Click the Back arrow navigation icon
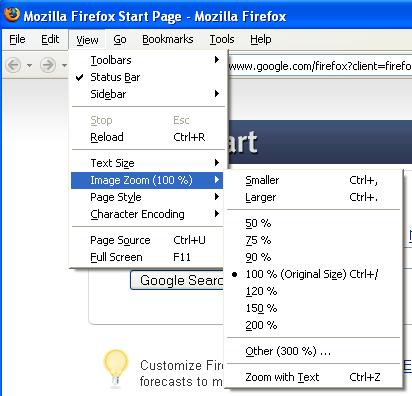The height and width of the screenshot is (396, 412). [14, 65]
